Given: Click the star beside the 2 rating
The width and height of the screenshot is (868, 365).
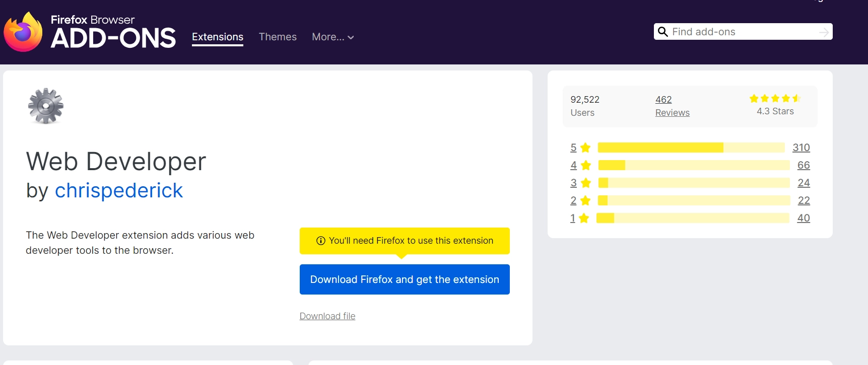Looking at the screenshot, I should 585,200.
